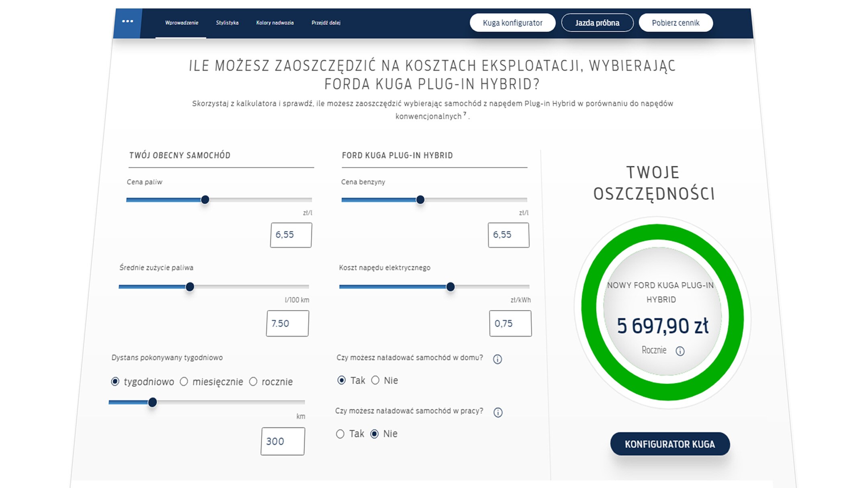This screenshot has height=488, width=868.
Task: Choose Tak for charging at home
Action: click(x=342, y=380)
